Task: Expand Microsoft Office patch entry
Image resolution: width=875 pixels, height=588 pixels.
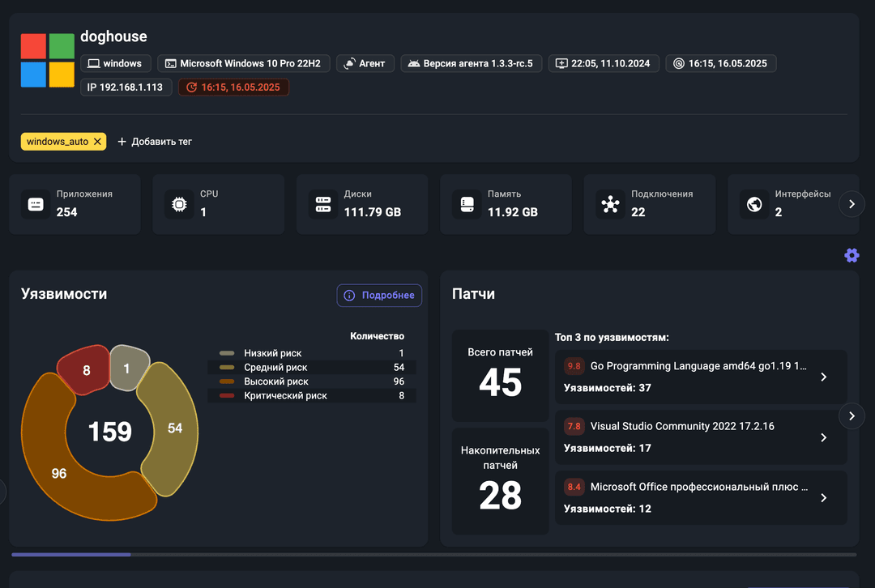Action: [x=823, y=498]
